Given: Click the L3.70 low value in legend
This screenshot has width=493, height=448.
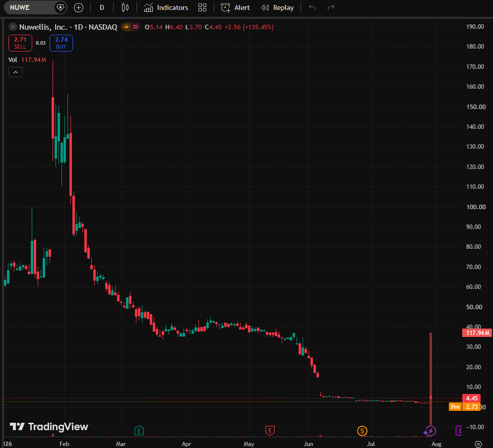Looking at the screenshot, I should pos(193,27).
